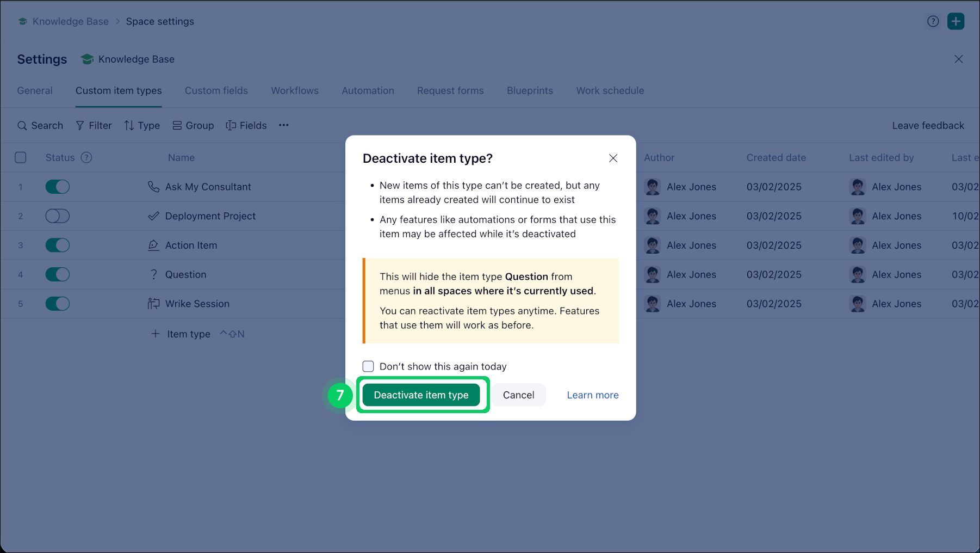Click the Deployment Project checkmark icon
The height and width of the screenshot is (553, 980).
click(x=153, y=216)
